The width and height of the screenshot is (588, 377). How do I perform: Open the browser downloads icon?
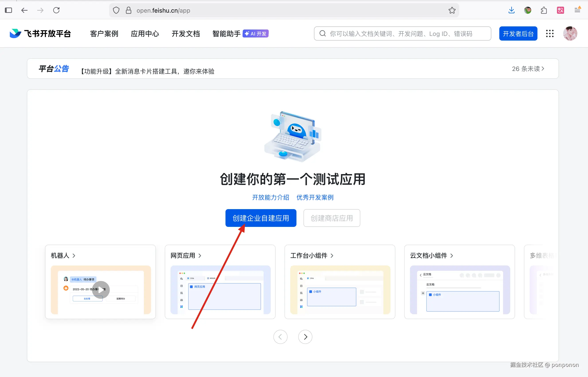click(x=512, y=10)
